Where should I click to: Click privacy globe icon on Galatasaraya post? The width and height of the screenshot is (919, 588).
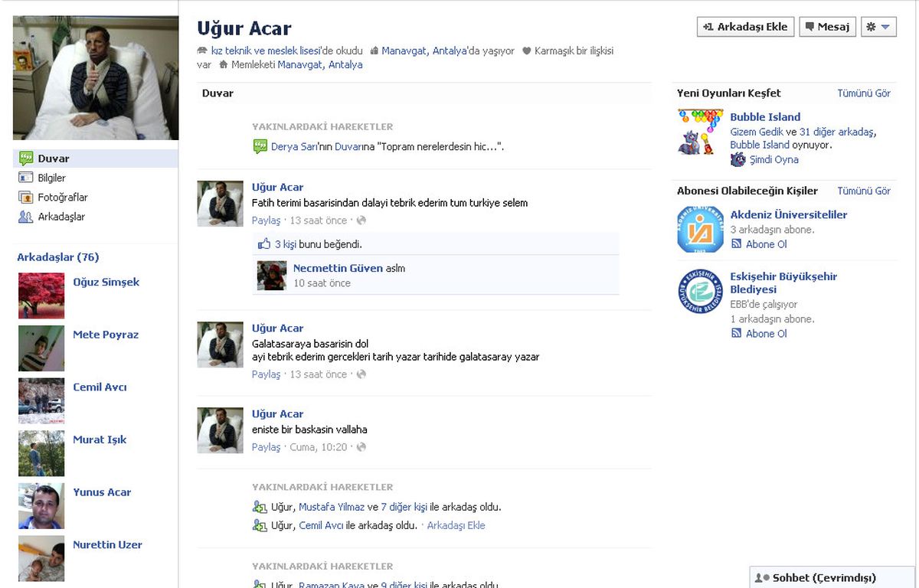[361, 374]
